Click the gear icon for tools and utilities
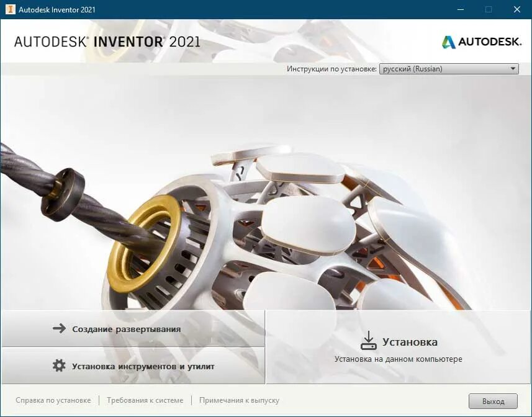The height and width of the screenshot is (417, 532). click(59, 365)
